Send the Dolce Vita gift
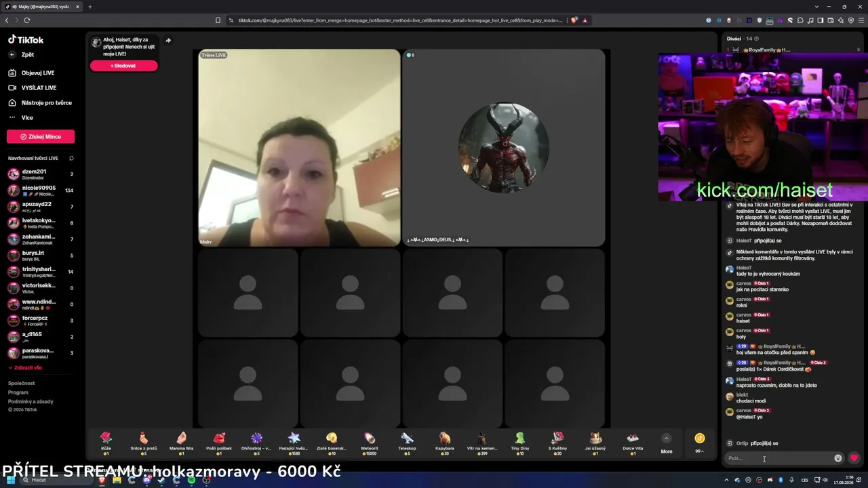 point(633,442)
